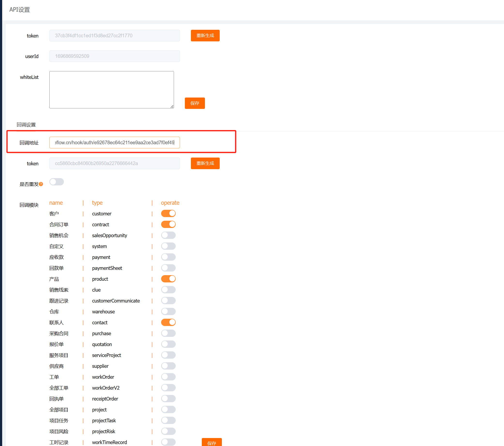
Task: Enable the payment module toggle
Action: [168, 257]
